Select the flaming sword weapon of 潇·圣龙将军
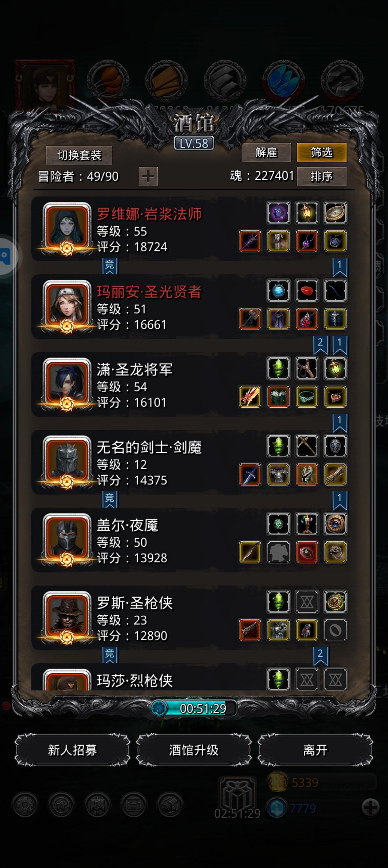This screenshot has width=388, height=868. (250, 397)
